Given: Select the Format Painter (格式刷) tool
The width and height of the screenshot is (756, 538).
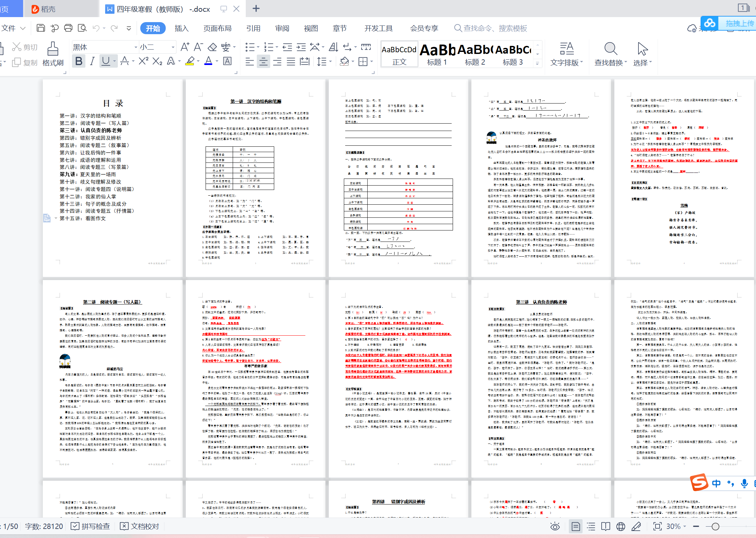Looking at the screenshot, I should (x=53, y=54).
